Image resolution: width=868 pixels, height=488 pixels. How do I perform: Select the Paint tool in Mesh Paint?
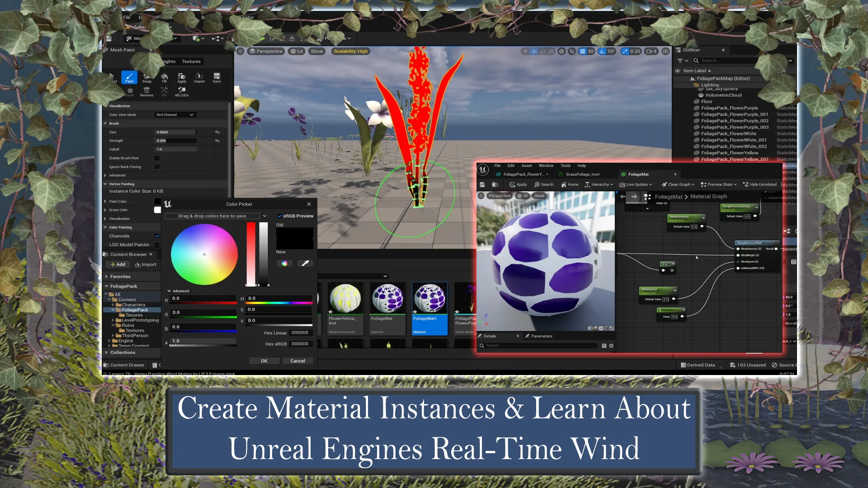[129, 78]
